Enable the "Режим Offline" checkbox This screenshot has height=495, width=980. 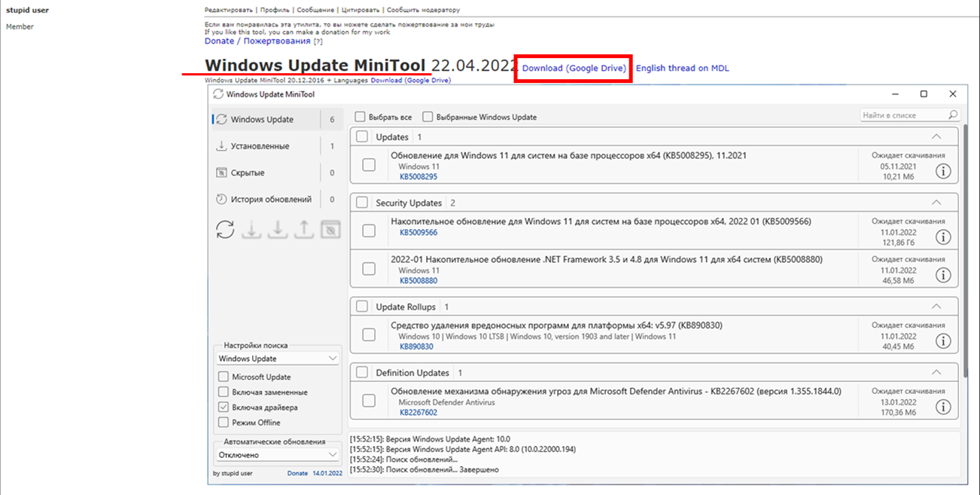(x=223, y=422)
